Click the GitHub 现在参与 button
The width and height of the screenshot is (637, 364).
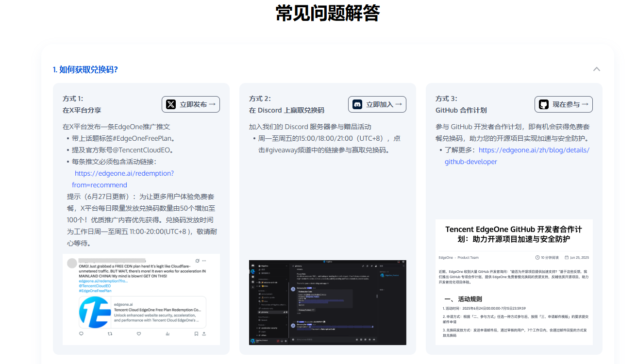point(564,104)
